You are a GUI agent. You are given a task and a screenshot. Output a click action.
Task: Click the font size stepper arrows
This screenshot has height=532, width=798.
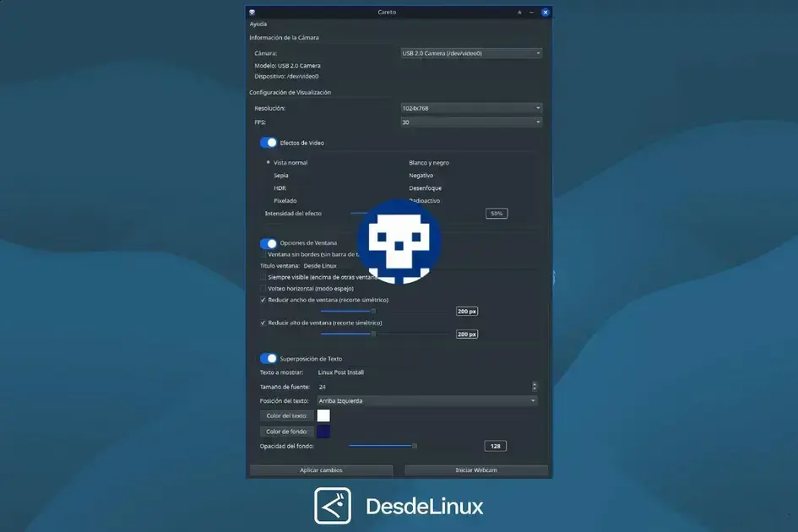pos(535,387)
